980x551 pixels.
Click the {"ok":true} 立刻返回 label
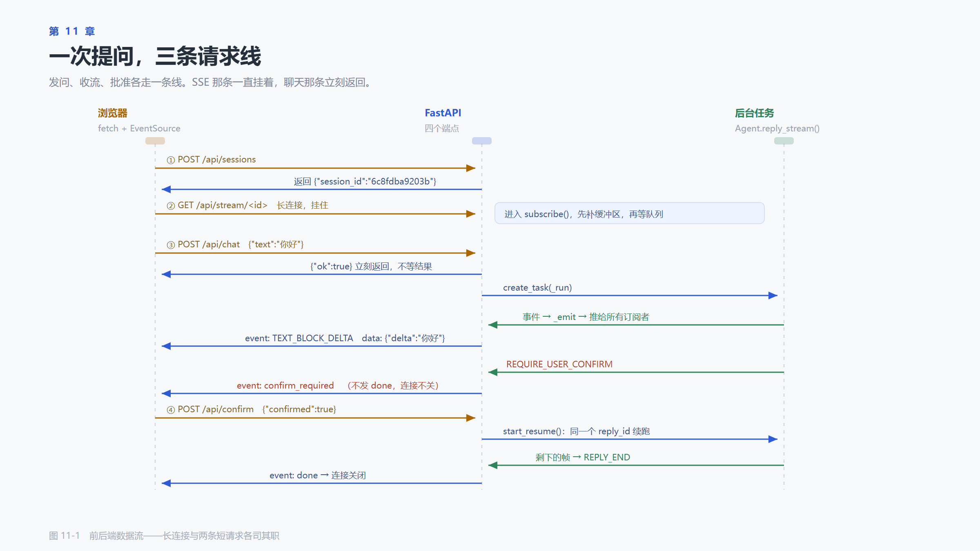pos(371,267)
